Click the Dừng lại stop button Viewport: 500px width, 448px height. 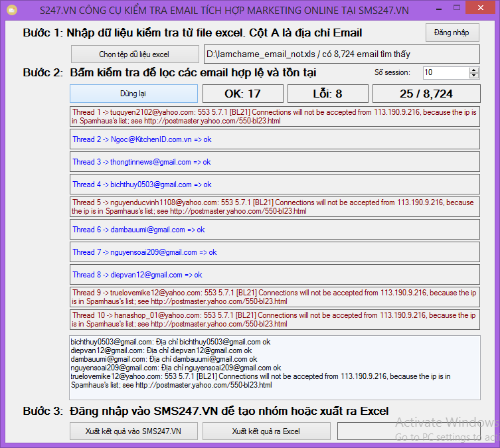133,94
